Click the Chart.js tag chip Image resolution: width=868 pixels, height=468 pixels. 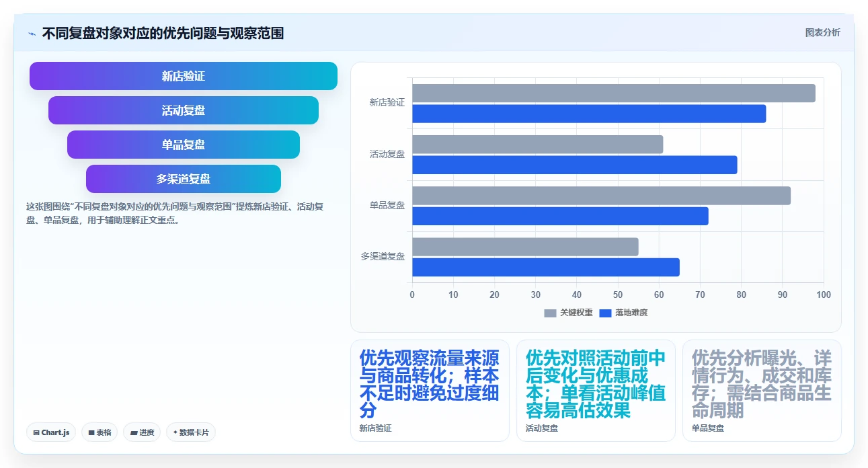tap(51, 432)
